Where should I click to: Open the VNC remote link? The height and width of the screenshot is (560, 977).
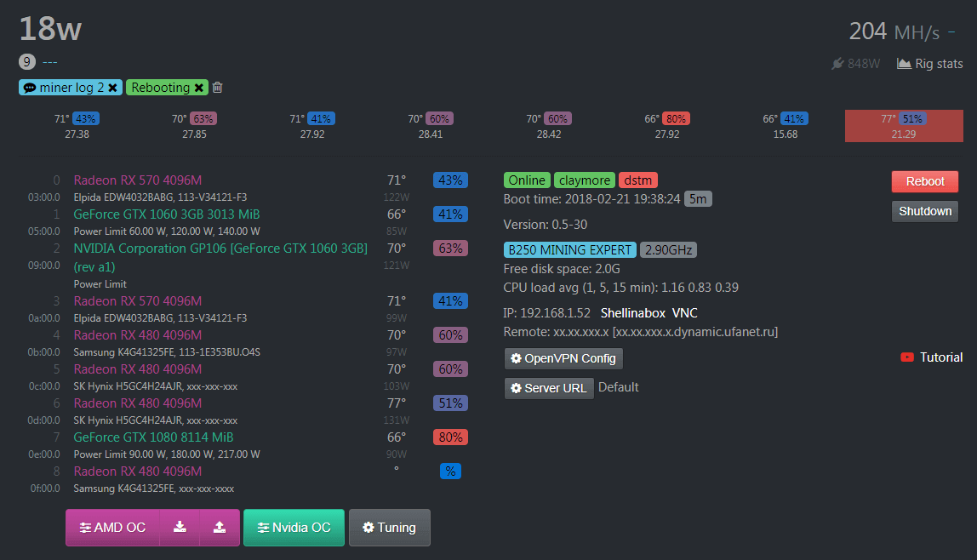point(684,313)
